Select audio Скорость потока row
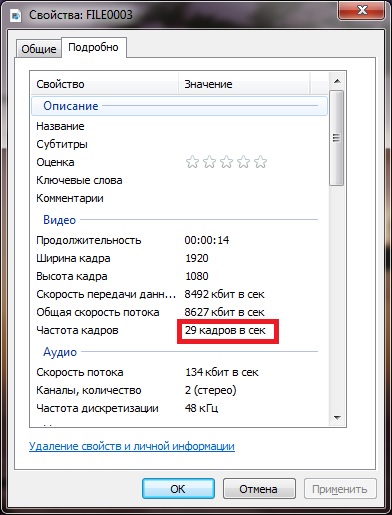Image resolution: width=392 pixels, height=515 pixels. (x=179, y=372)
